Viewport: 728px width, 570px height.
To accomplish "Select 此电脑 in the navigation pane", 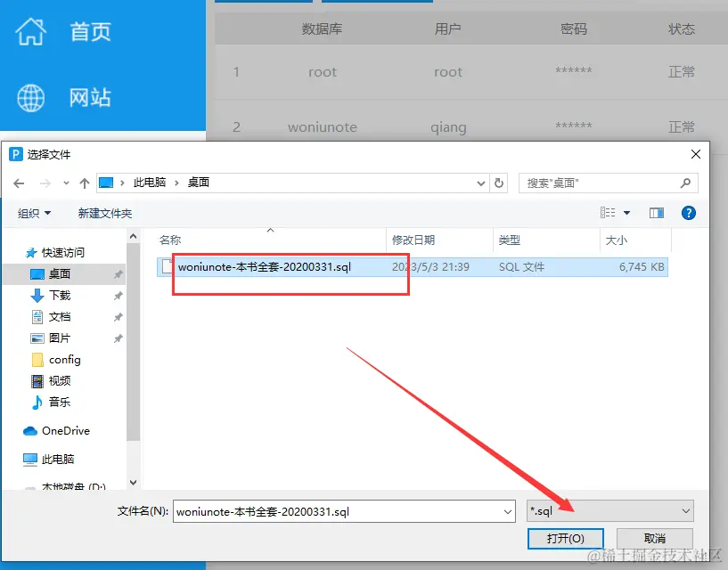I will (58, 459).
